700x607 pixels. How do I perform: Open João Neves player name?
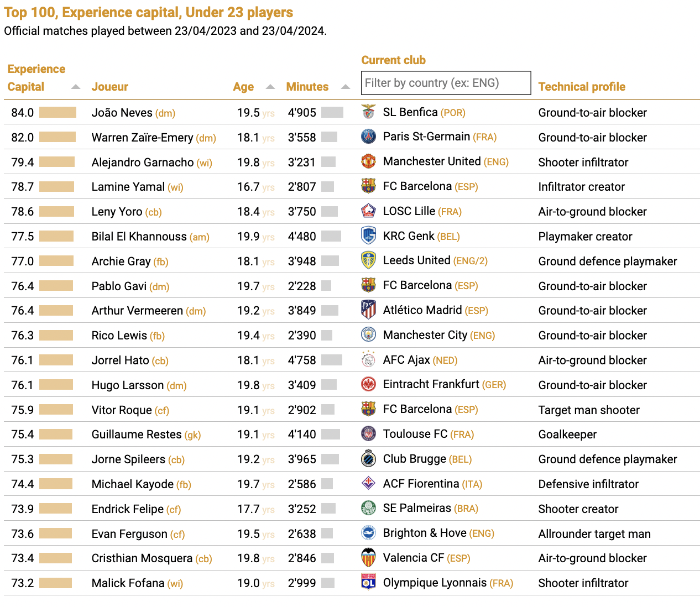tap(122, 113)
